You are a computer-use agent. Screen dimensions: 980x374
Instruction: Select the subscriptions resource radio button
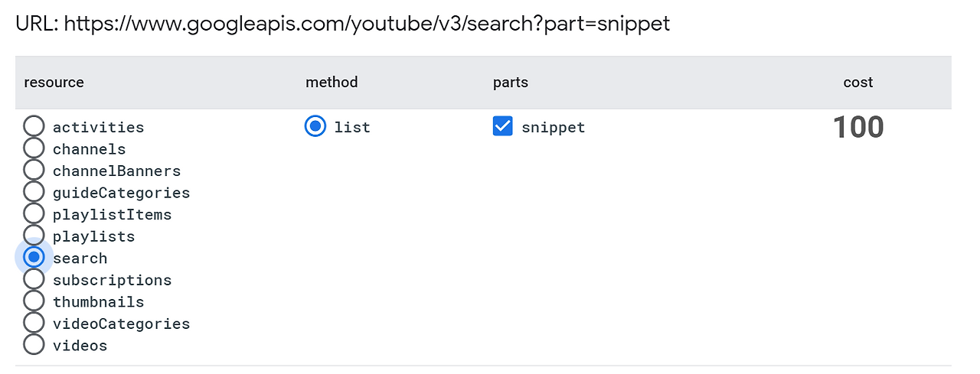point(34,280)
